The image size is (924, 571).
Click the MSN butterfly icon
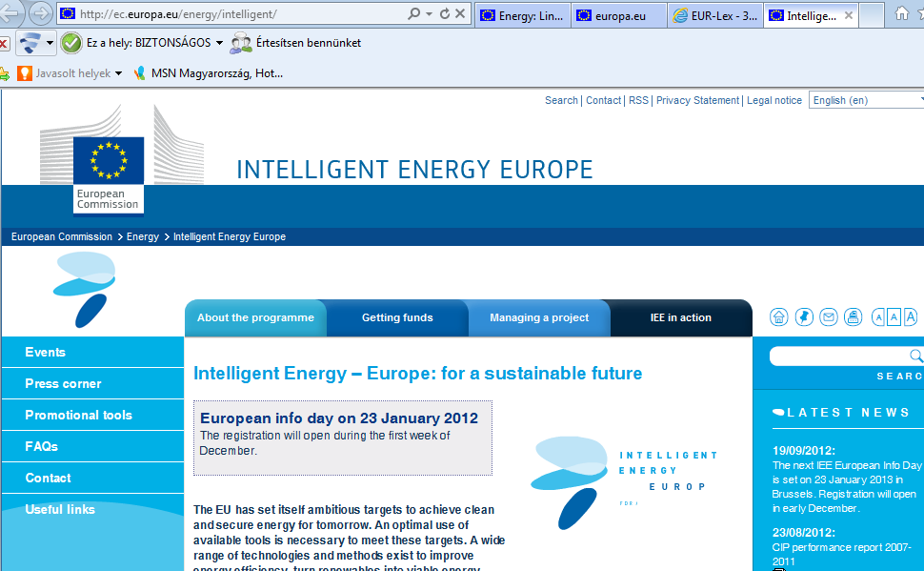click(x=139, y=73)
